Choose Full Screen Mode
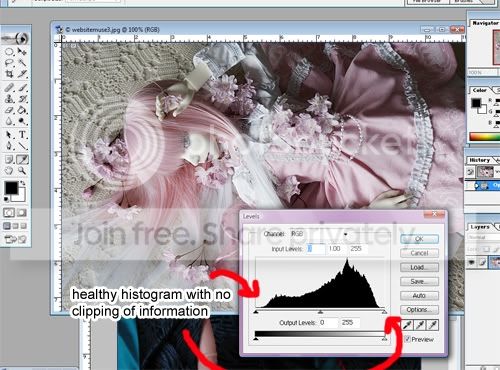500x370 pixels. [23, 226]
